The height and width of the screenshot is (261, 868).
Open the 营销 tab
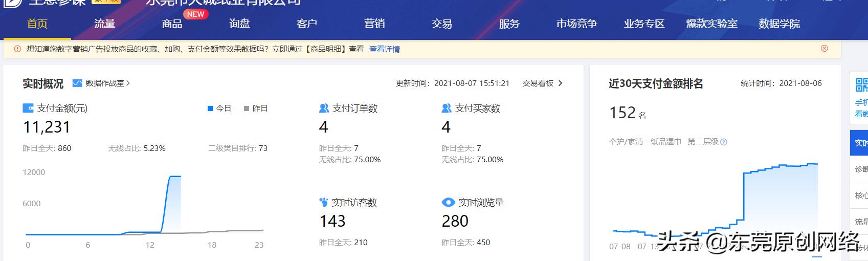click(x=374, y=24)
